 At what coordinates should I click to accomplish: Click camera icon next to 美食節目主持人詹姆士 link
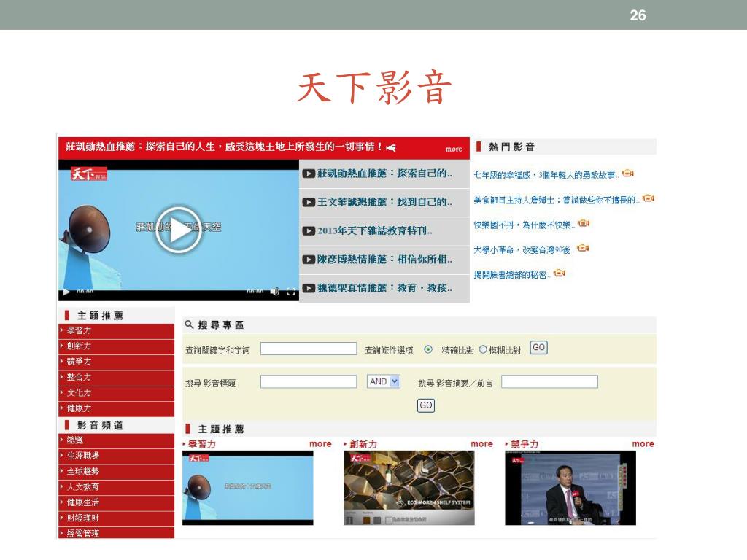(649, 198)
